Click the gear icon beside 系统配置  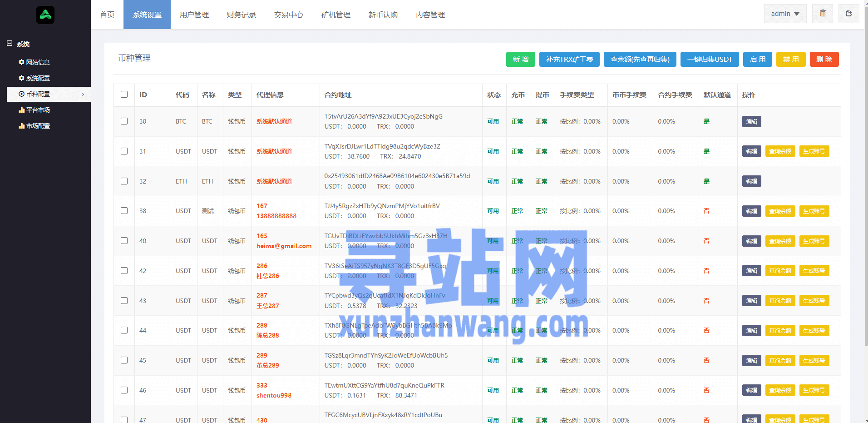pos(21,78)
